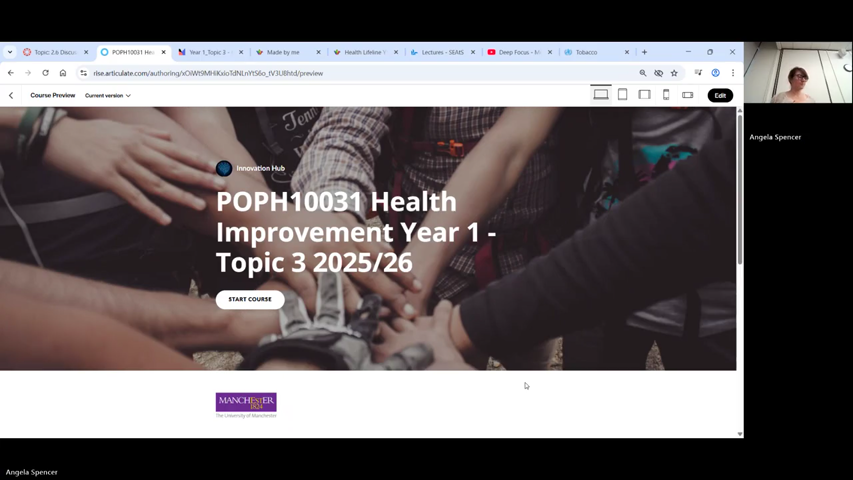This screenshot has width=853, height=480.
Task: Open the tab search dropdown arrow
Action: tap(10, 52)
